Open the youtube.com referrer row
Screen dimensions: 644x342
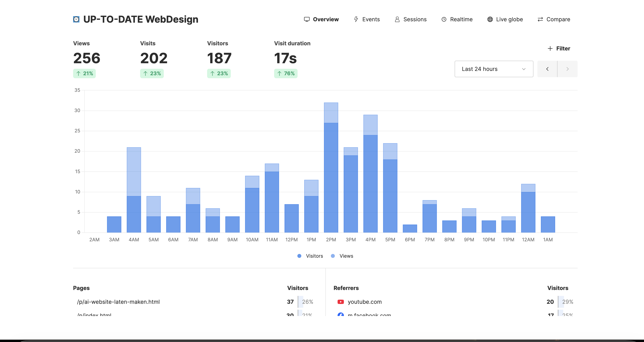pyautogui.click(x=455, y=302)
